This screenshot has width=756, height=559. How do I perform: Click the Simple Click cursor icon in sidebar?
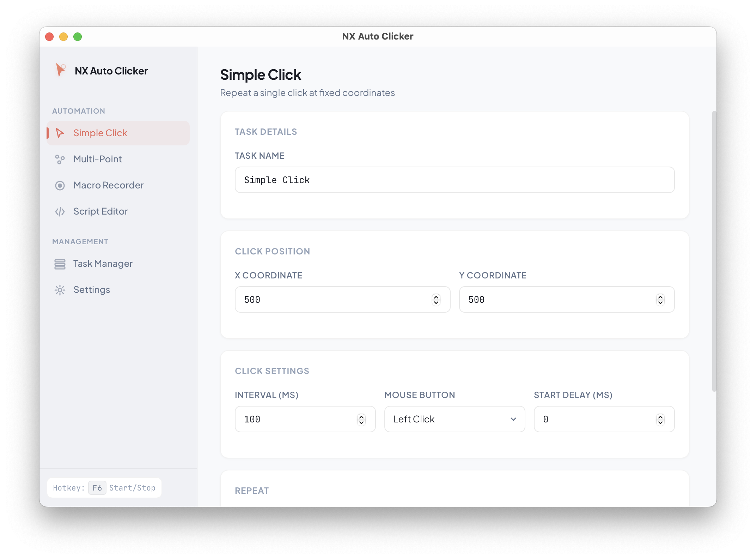60,133
